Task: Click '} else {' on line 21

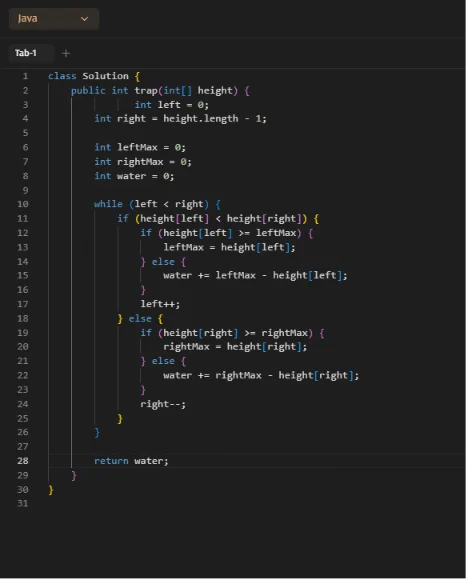Action: (x=163, y=361)
